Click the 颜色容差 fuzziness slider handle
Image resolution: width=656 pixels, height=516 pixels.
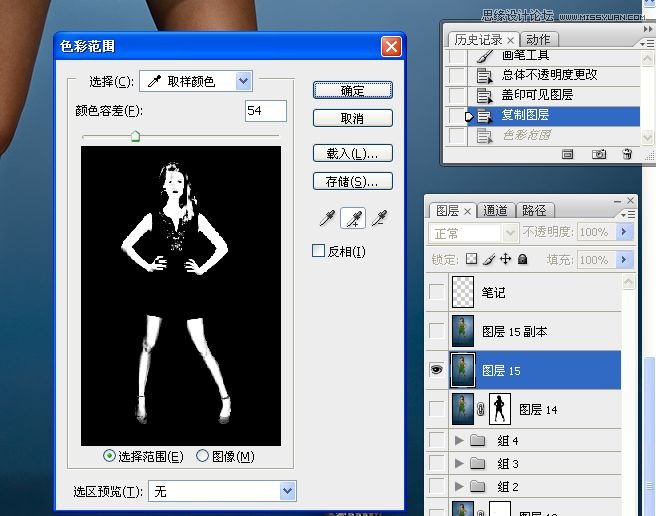[x=135, y=136]
